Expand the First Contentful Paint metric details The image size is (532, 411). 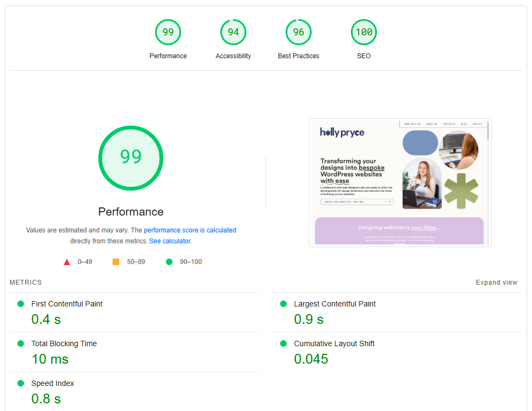point(66,304)
